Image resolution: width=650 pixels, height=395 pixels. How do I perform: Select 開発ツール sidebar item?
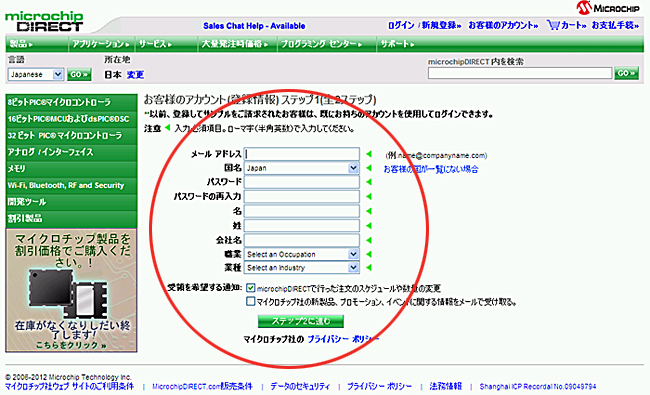[x=71, y=202]
